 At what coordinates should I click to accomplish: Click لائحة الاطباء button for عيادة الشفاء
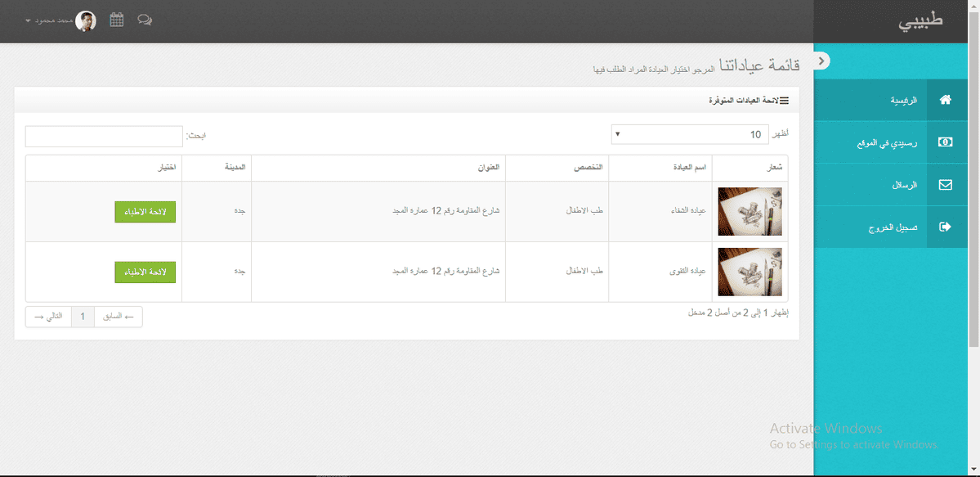(x=145, y=212)
